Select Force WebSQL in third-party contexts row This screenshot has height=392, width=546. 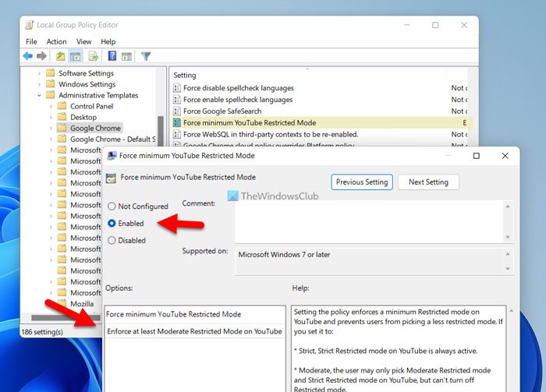321,134
